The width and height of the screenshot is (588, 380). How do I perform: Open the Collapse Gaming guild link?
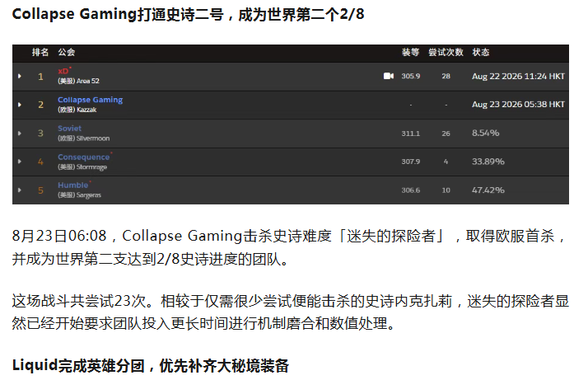click(90, 100)
